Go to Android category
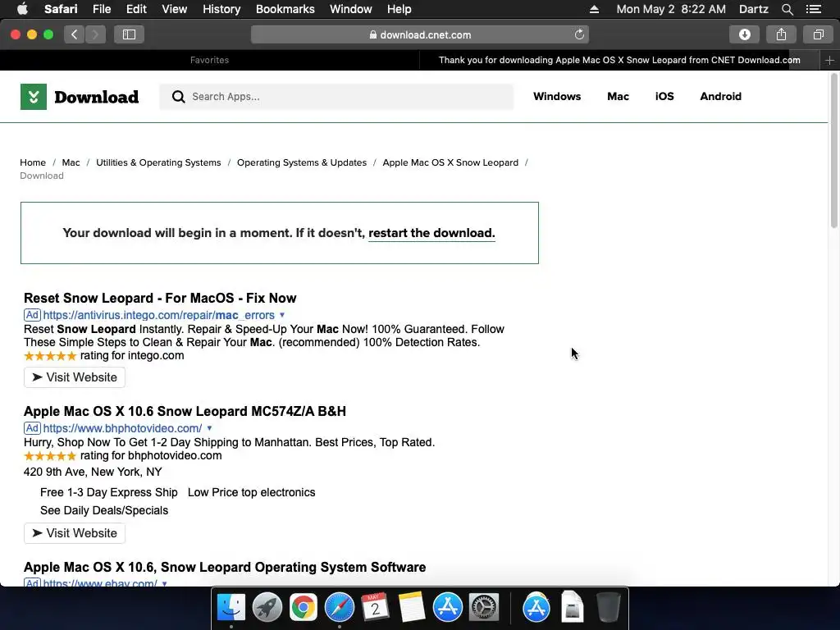 tap(720, 97)
